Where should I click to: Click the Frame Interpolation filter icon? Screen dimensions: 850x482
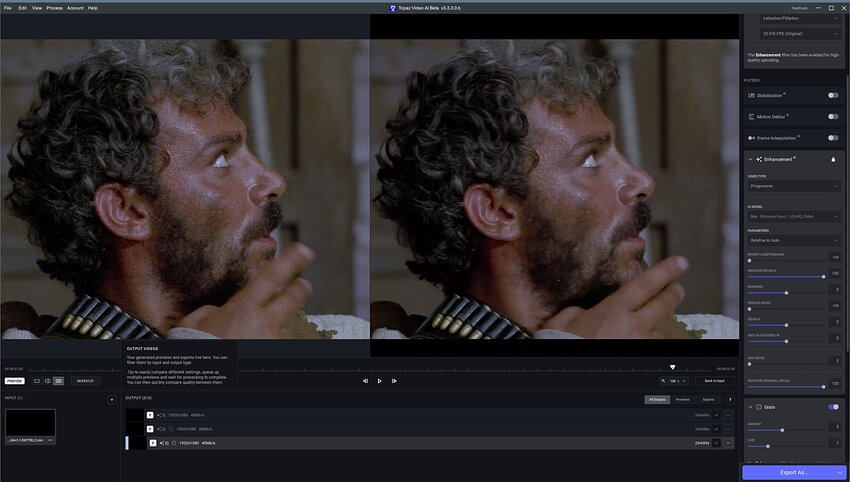coord(751,138)
